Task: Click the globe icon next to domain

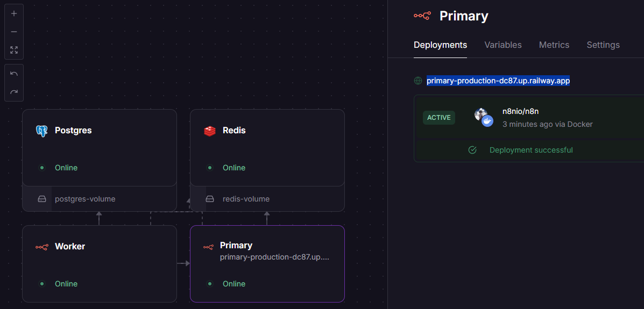Action: (417, 81)
